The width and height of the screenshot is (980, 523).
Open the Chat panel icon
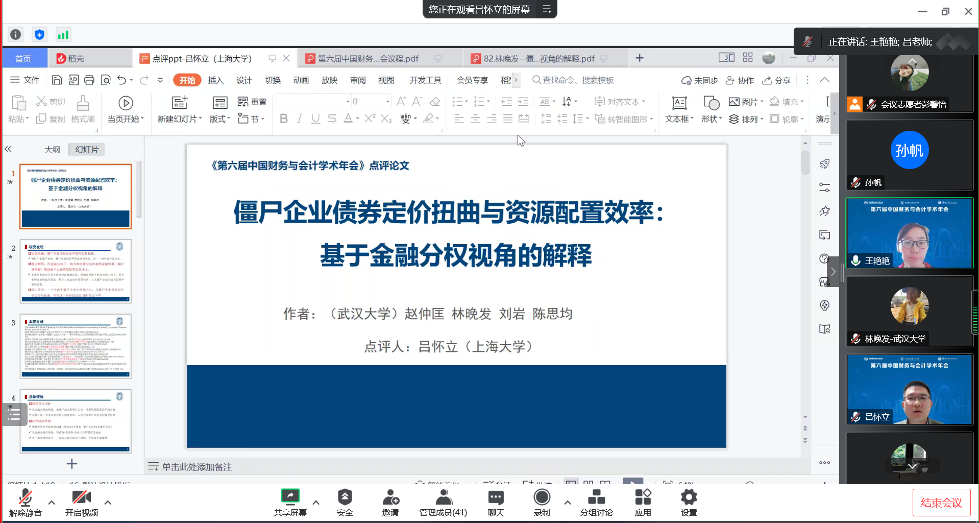(x=496, y=497)
